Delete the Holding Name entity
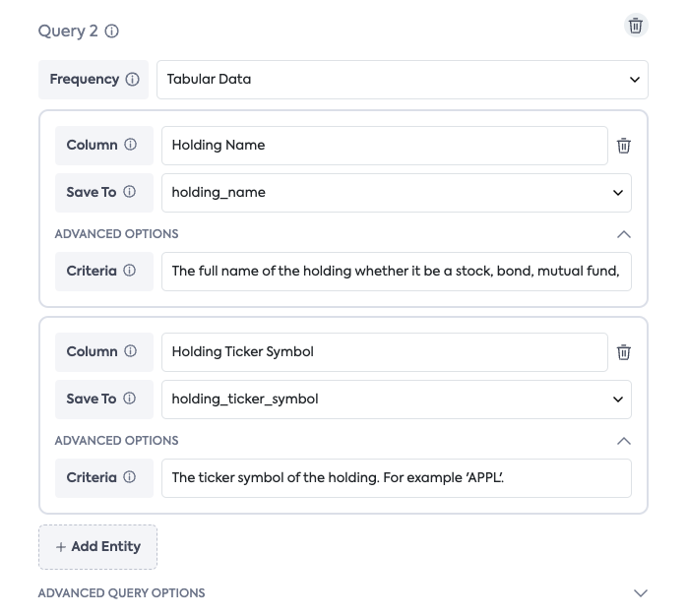688x616 pixels. click(x=624, y=146)
